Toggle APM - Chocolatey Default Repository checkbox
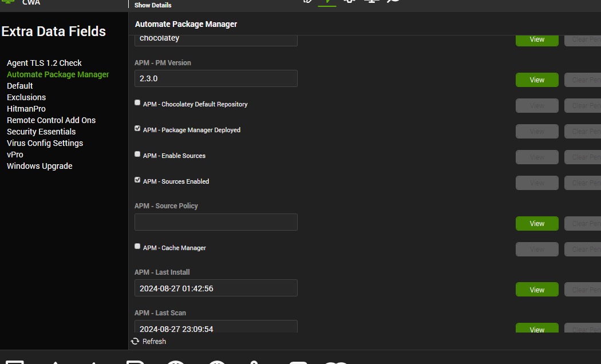The width and height of the screenshot is (601, 364). point(137,103)
